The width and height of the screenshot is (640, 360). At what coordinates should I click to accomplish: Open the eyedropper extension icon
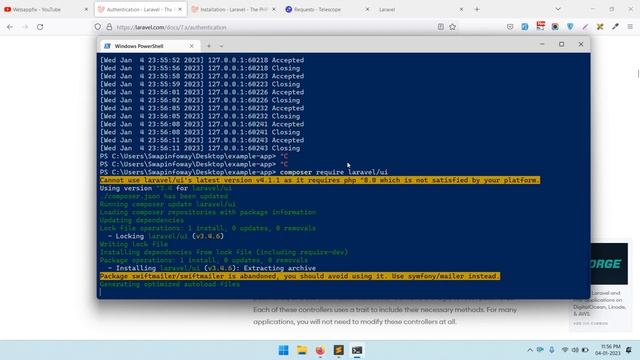615,27
